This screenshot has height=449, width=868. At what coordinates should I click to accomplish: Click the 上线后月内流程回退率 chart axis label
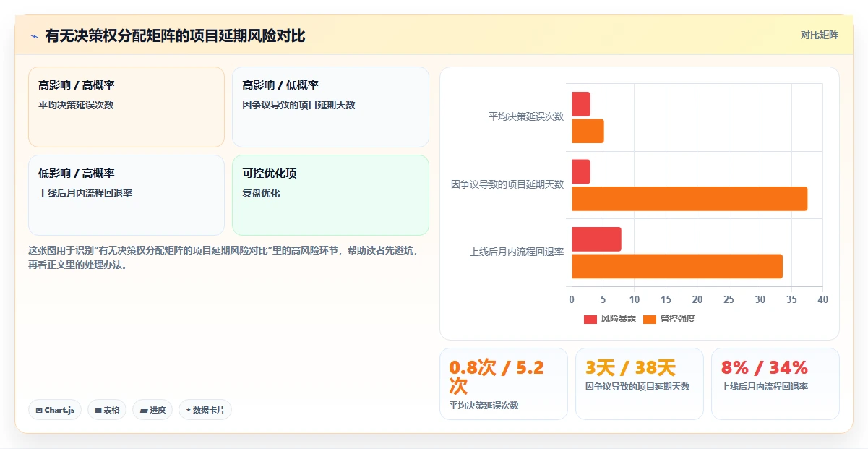tap(517, 252)
